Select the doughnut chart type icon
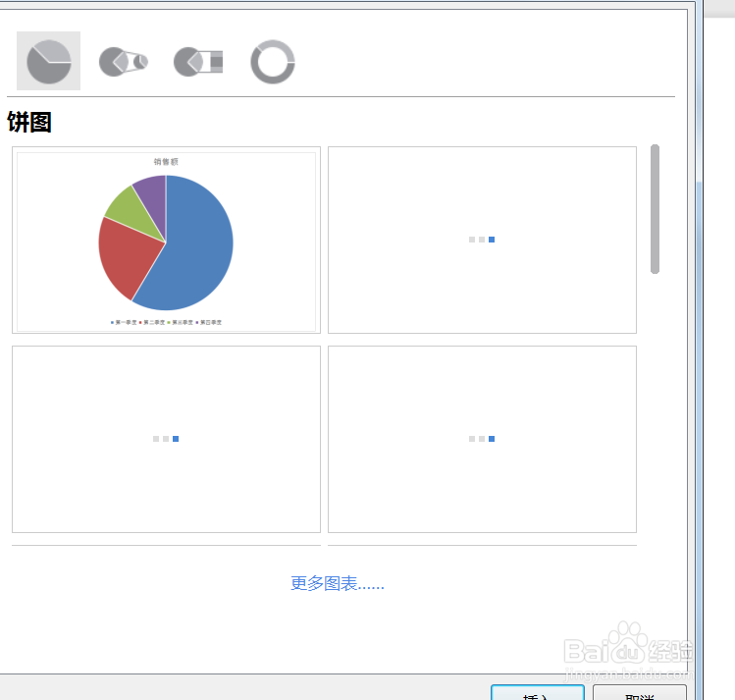 coord(273,62)
